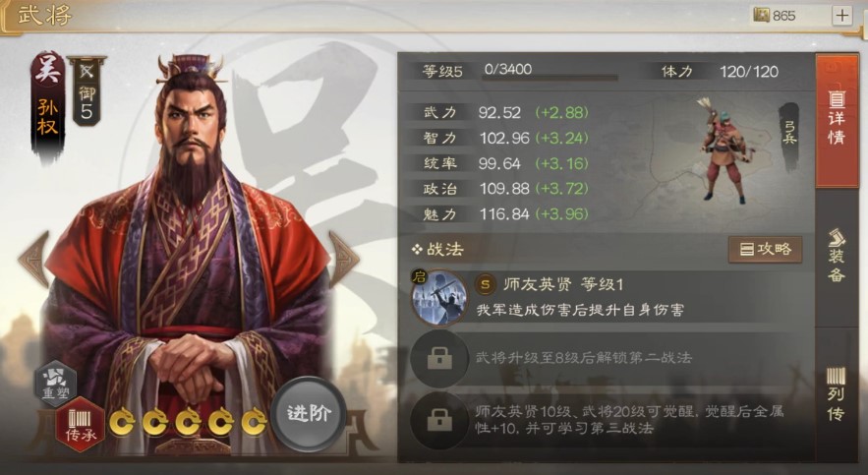Tap the locked second skill padlock icon
This screenshot has height=475, width=868.
click(439, 359)
